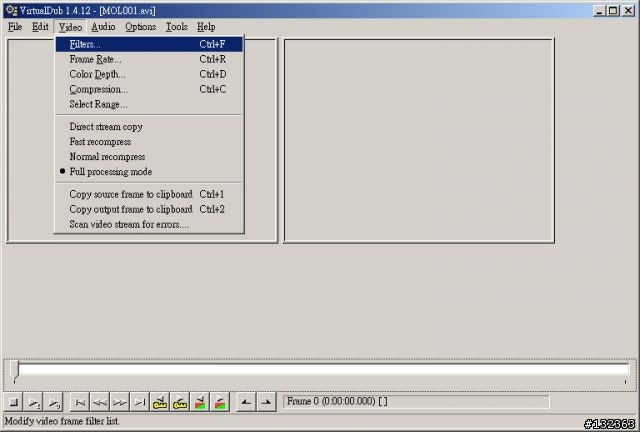This screenshot has height=432, width=640.
Task: Go to previous key frame icon
Action: tap(160, 402)
